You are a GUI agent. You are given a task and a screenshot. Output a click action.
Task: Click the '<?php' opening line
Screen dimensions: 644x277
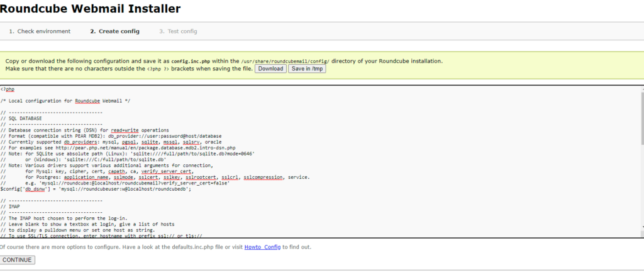point(8,89)
